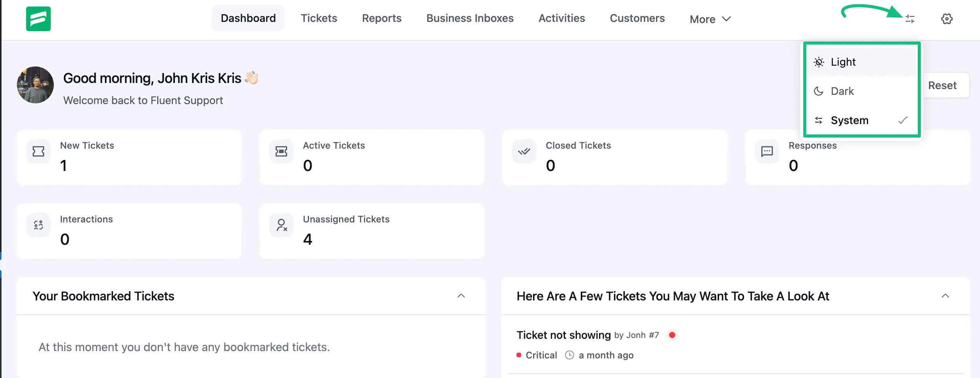Click the Reset button
Image resolution: width=980 pixels, height=378 pixels.
click(943, 85)
